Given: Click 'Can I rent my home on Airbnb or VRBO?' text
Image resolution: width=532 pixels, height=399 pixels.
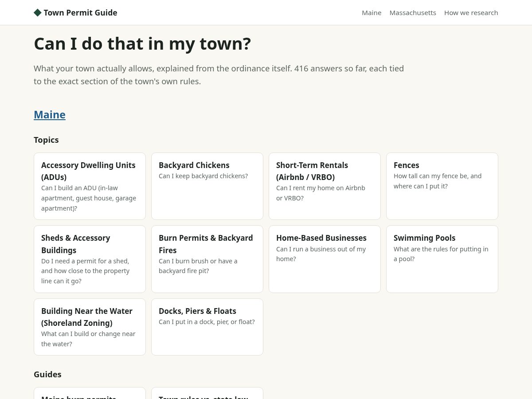Looking at the screenshot, I should (x=321, y=193).
